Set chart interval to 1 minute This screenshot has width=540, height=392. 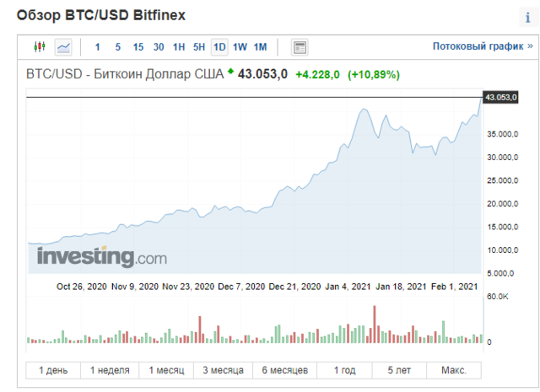point(98,47)
